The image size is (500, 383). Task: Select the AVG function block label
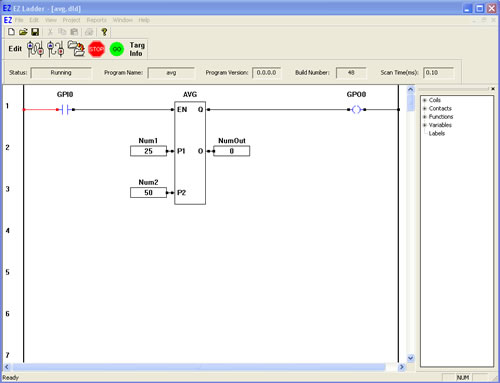(x=190, y=95)
